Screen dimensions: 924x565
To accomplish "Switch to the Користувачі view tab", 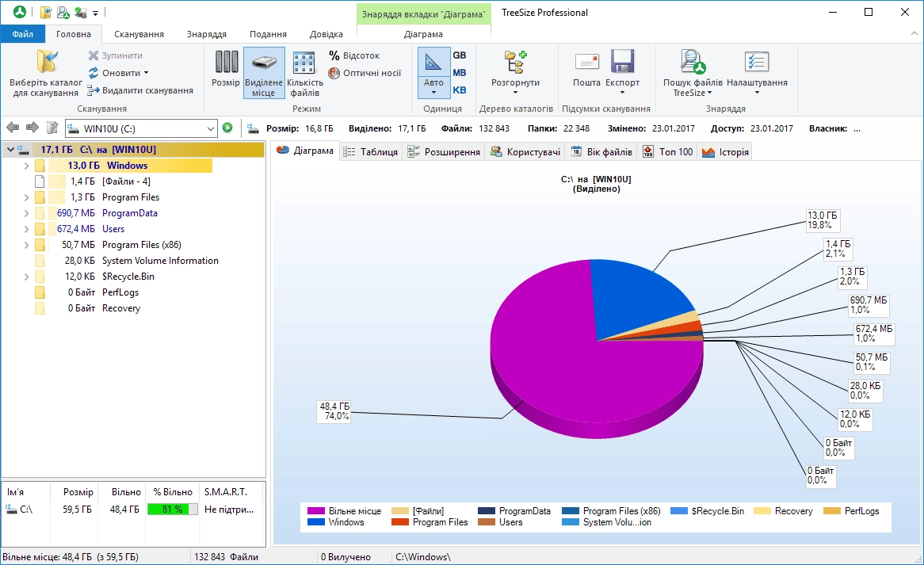I will (x=525, y=152).
